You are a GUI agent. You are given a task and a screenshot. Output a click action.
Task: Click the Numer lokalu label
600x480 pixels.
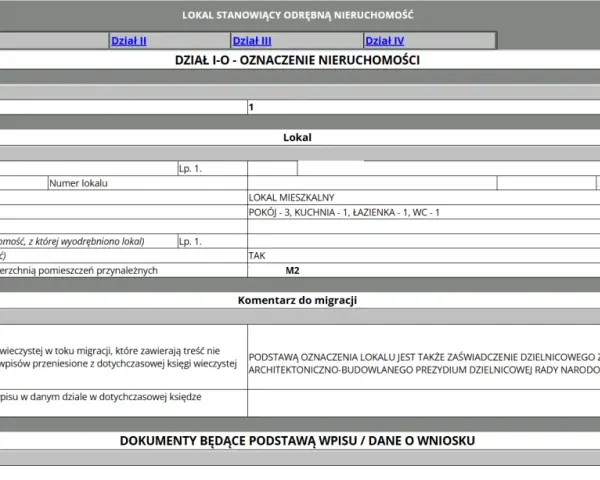[78, 183]
